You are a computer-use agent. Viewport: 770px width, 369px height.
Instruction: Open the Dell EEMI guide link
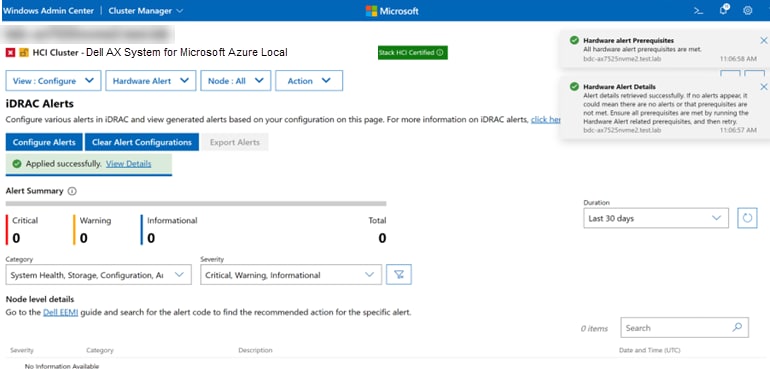(x=61, y=312)
